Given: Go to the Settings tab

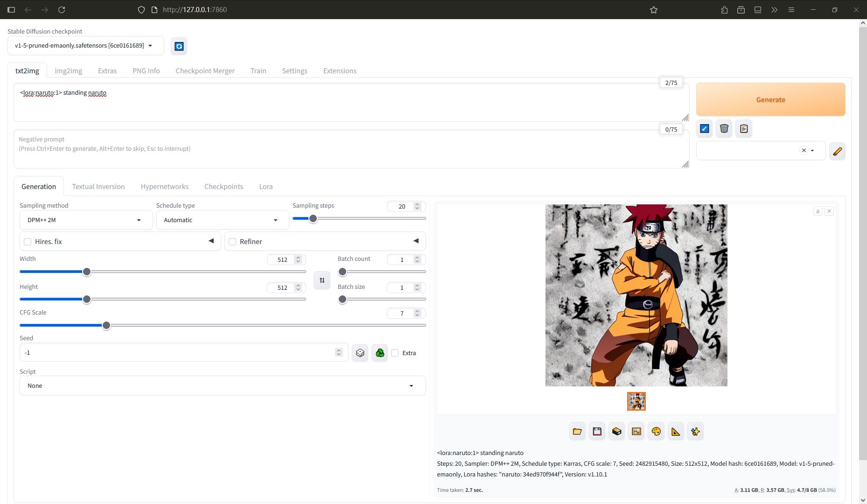Looking at the screenshot, I should 294,71.
